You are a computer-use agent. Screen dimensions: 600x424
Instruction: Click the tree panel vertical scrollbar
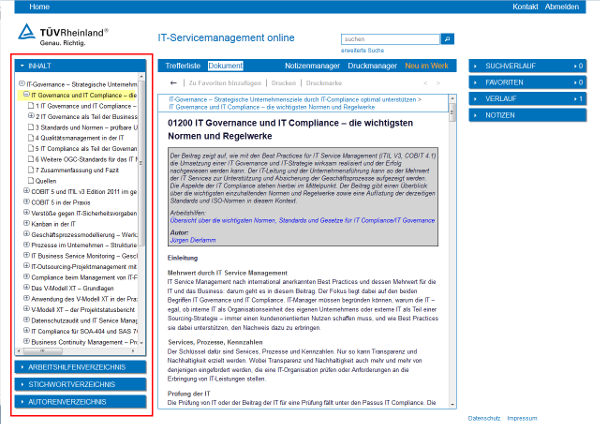tap(141, 164)
